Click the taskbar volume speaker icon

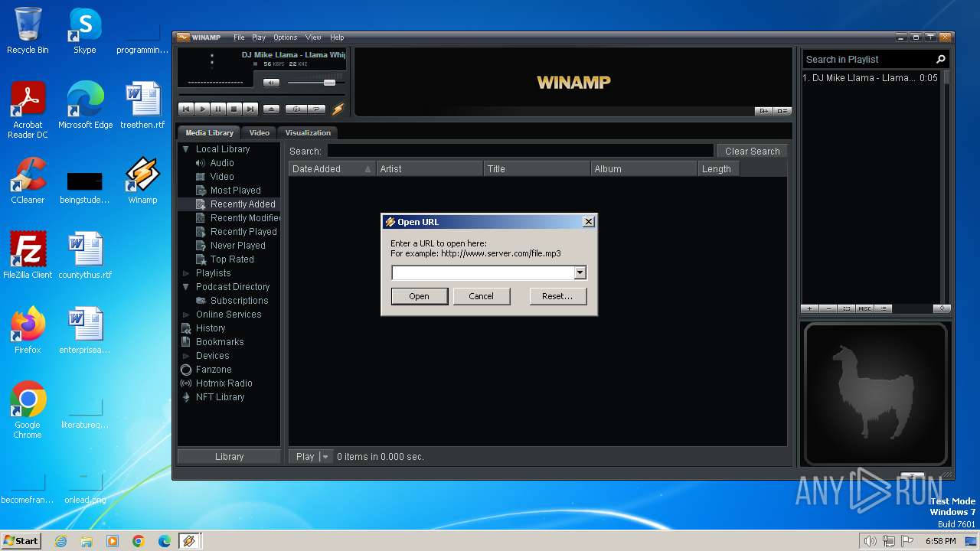coord(870,541)
